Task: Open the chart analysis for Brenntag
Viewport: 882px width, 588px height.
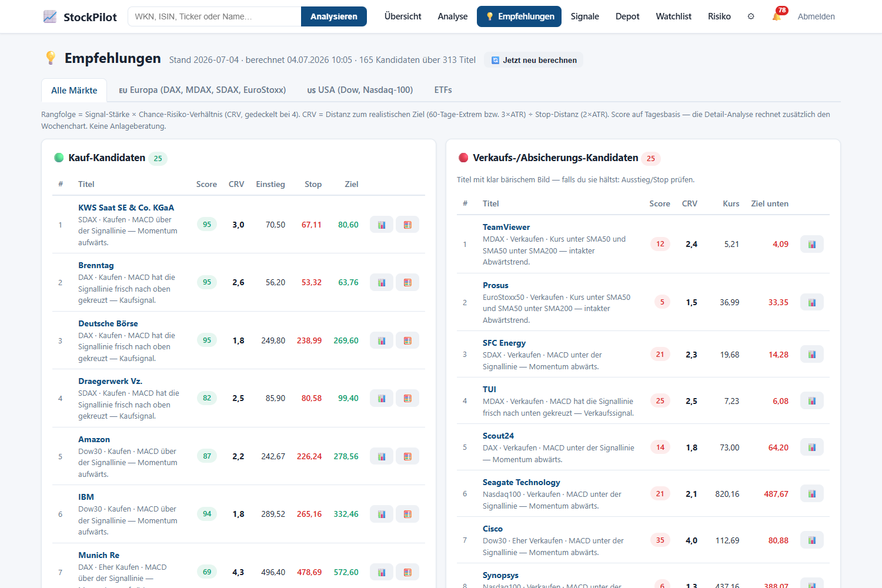Action: pyautogui.click(x=382, y=282)
